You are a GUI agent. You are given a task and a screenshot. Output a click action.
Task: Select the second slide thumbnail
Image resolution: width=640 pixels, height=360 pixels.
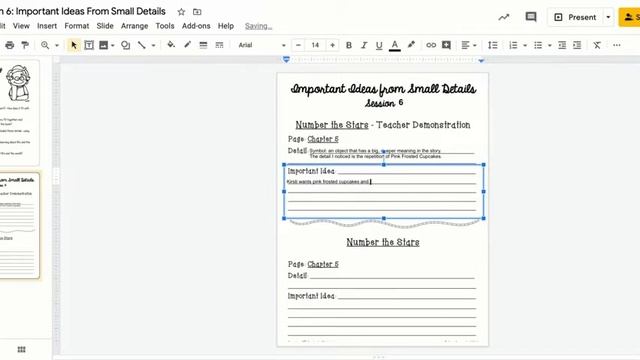coord(19,225)
